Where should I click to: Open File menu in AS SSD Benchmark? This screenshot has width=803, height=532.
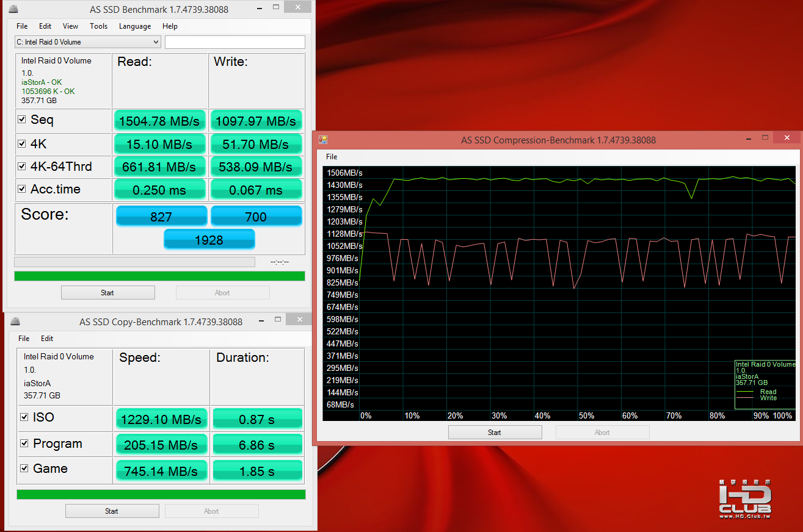(x=22, y=26)
